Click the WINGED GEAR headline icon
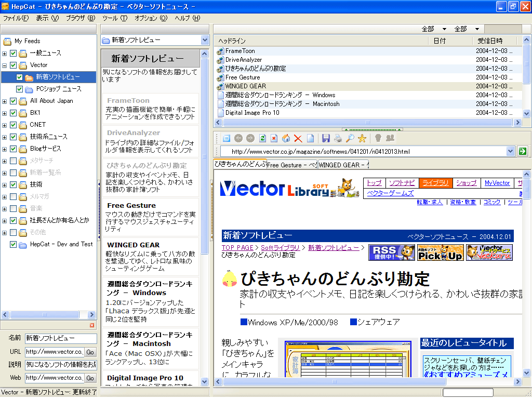The width and height of the screenshot is (532, 399). (x=220, y=86)
